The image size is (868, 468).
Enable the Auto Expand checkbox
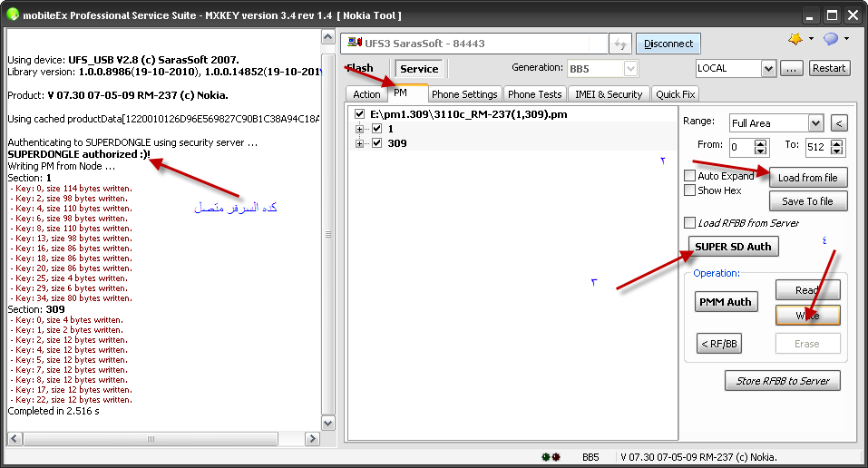click(x=689, y=176)
